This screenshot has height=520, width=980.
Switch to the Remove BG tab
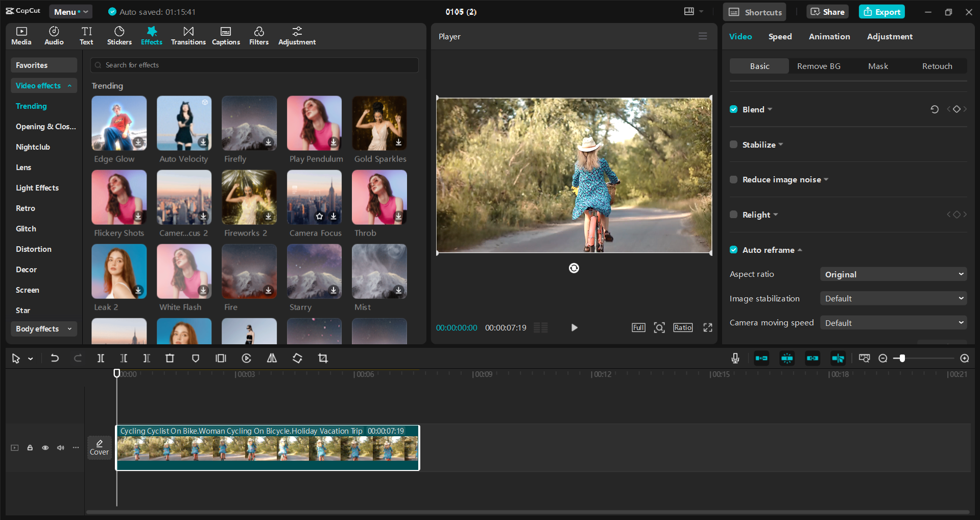(818, 66)
